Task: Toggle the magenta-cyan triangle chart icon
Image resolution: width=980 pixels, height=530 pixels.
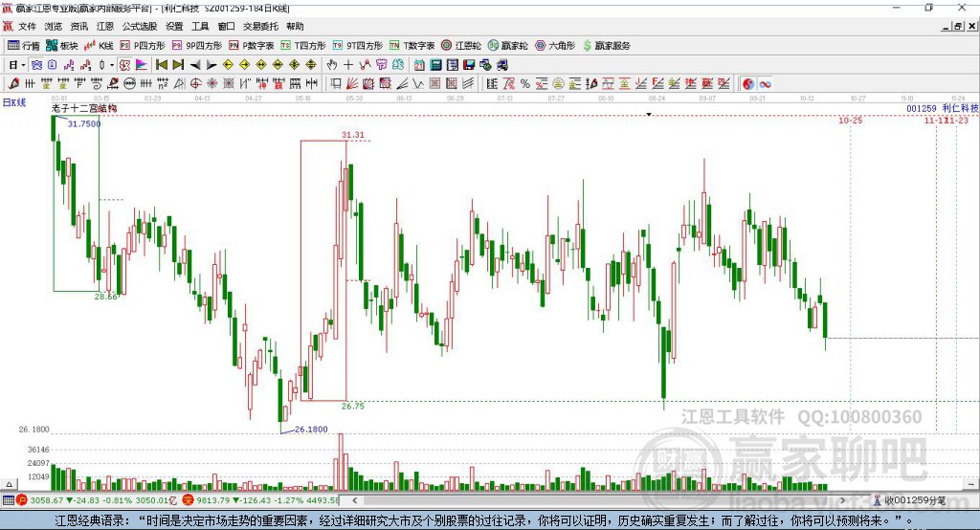Action: coord(142,65)
